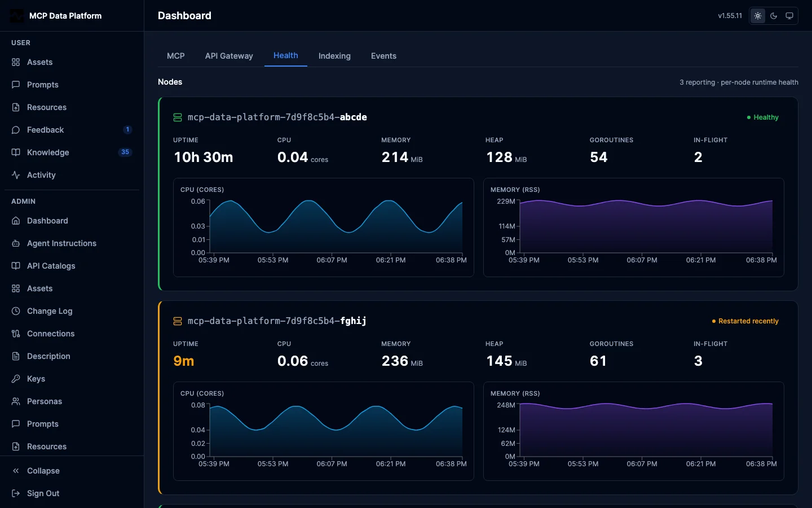This screenshot has height=508, width=812.
Task: Click the Change Log clock icon
Action: pyautogui.click(x=16, y=311)
